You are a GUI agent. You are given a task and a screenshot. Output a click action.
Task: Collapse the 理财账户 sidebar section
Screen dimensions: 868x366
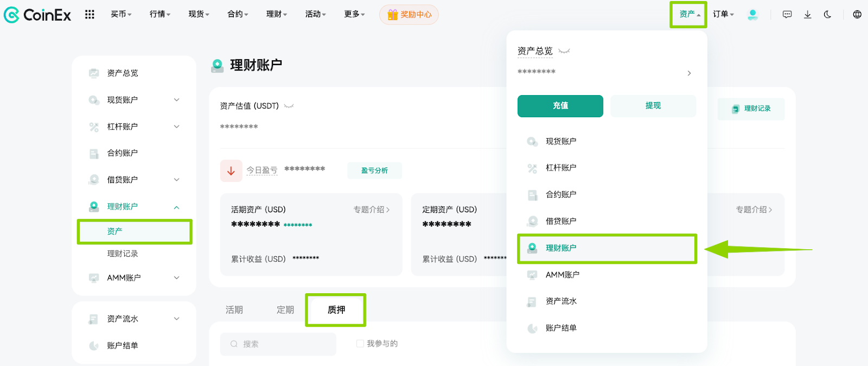coord(177,207)
